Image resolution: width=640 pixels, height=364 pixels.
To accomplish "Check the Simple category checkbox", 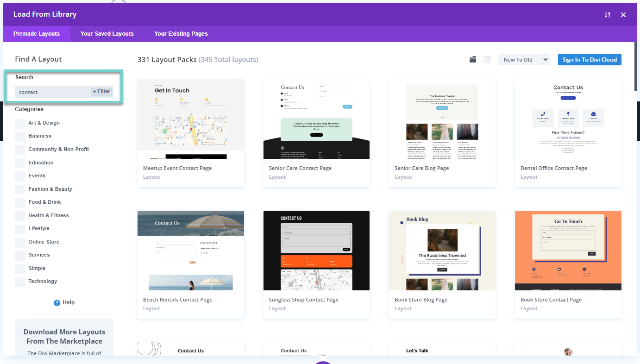I will (x=20, y=269).
